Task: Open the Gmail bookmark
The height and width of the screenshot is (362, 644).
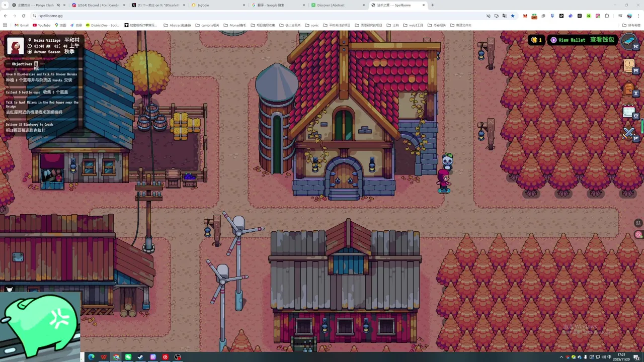Action: coord(22,25)
